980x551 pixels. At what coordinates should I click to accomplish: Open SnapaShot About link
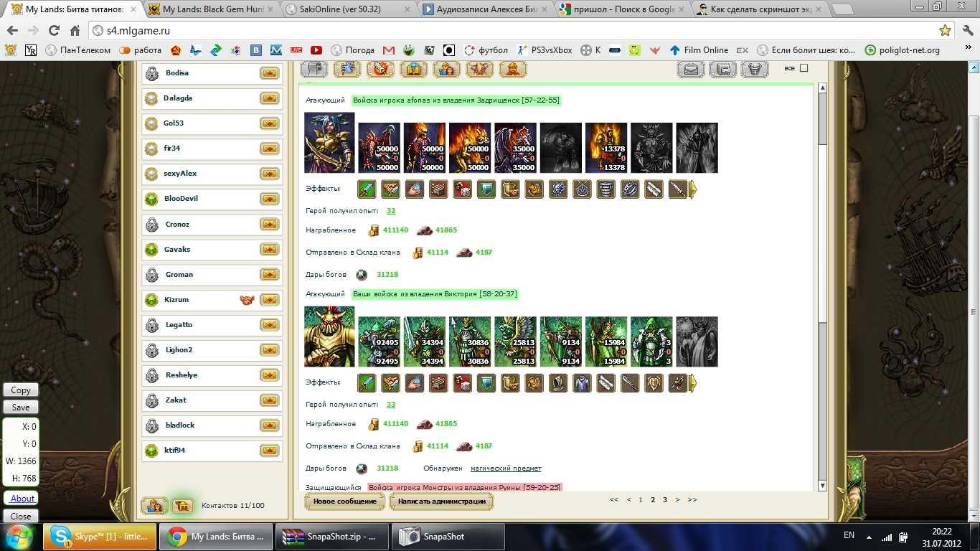(x=22, y=499)
